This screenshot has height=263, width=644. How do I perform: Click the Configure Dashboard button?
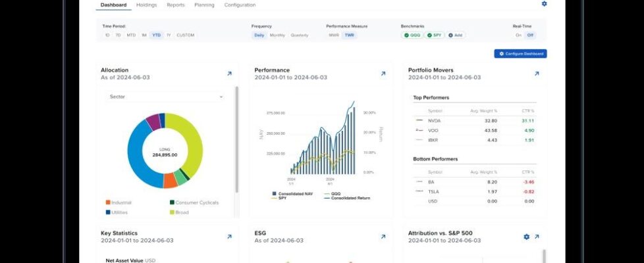pos(520,53)
